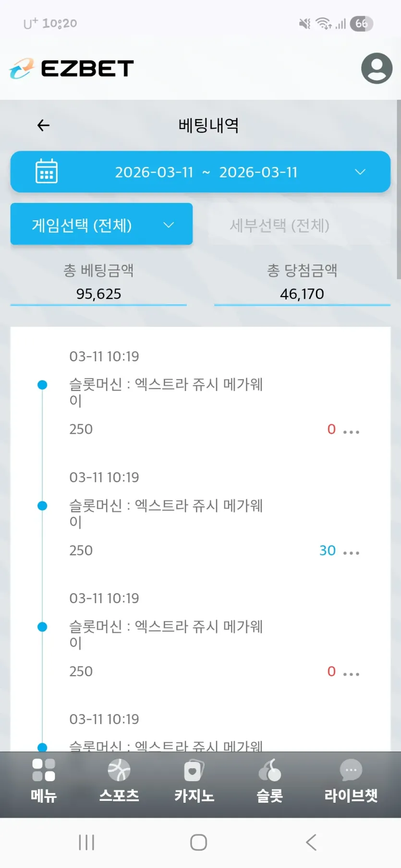401x868 pixels.
Task: Expand the date range chevron
Action: tap(360, 172)
